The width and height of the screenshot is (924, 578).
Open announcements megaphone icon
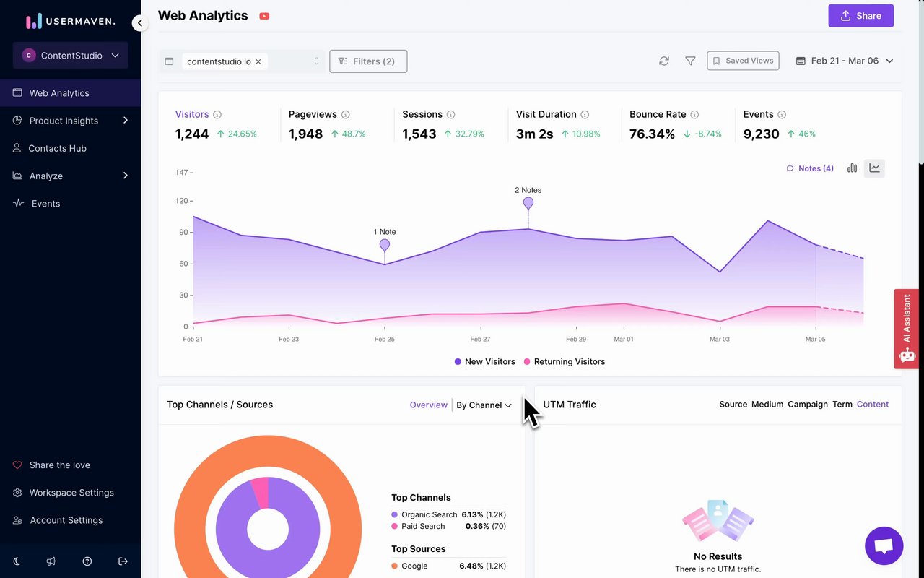pyautogui.click(x=51, y=561)
